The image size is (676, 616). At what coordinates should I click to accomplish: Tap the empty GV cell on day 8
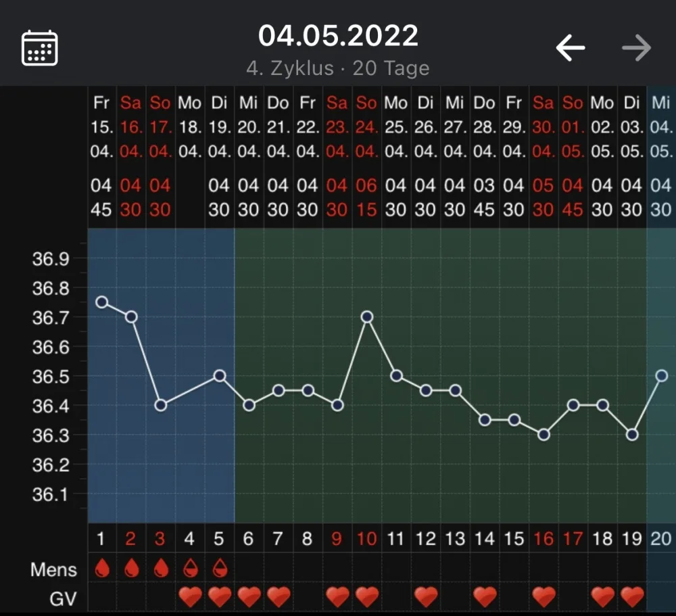(x=308, y=598)
